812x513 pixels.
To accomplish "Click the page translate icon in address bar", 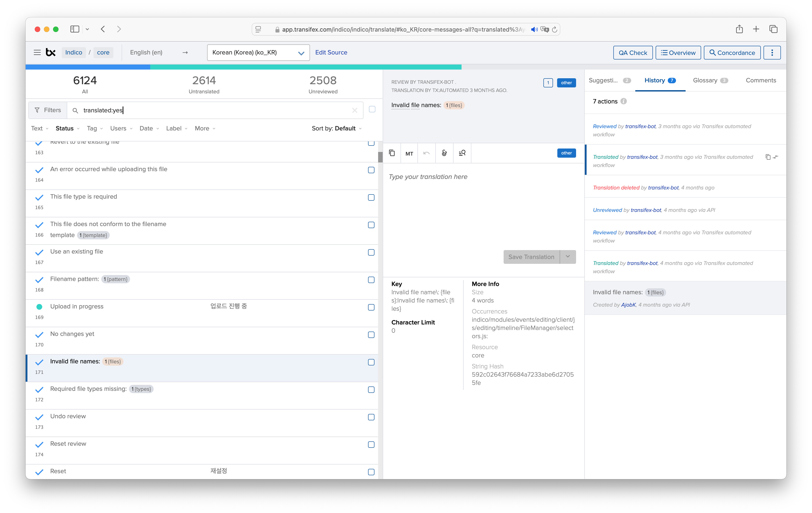I will (544, 29).
